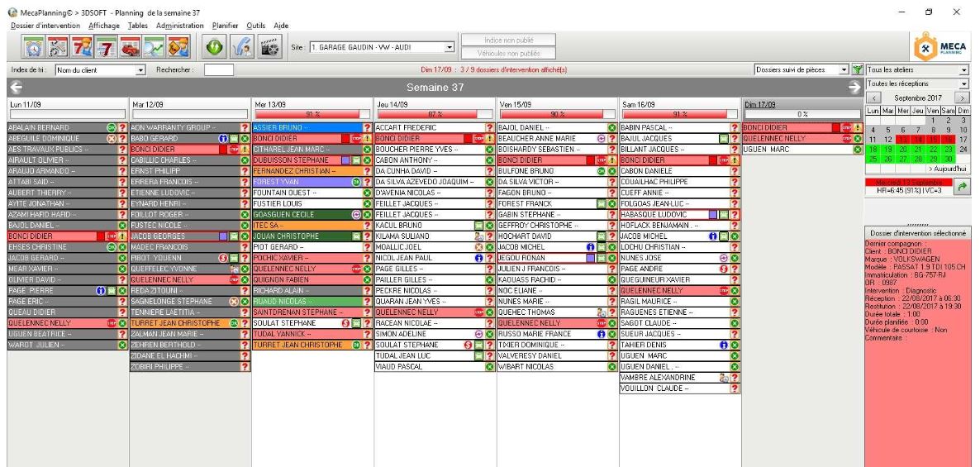Image resolution: width=980 pixels, height=467 pixels.
Task: Go to previous week with left arrow
Action: tap(13, 88)
